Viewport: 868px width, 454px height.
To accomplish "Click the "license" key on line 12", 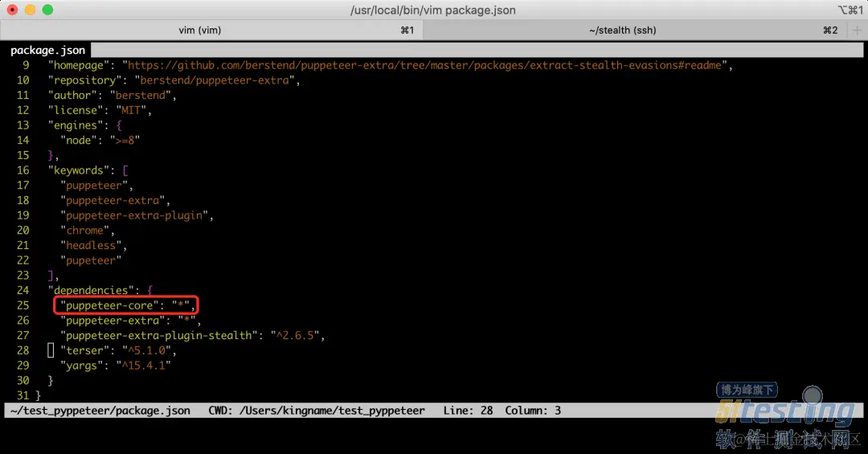I will 76,110.
